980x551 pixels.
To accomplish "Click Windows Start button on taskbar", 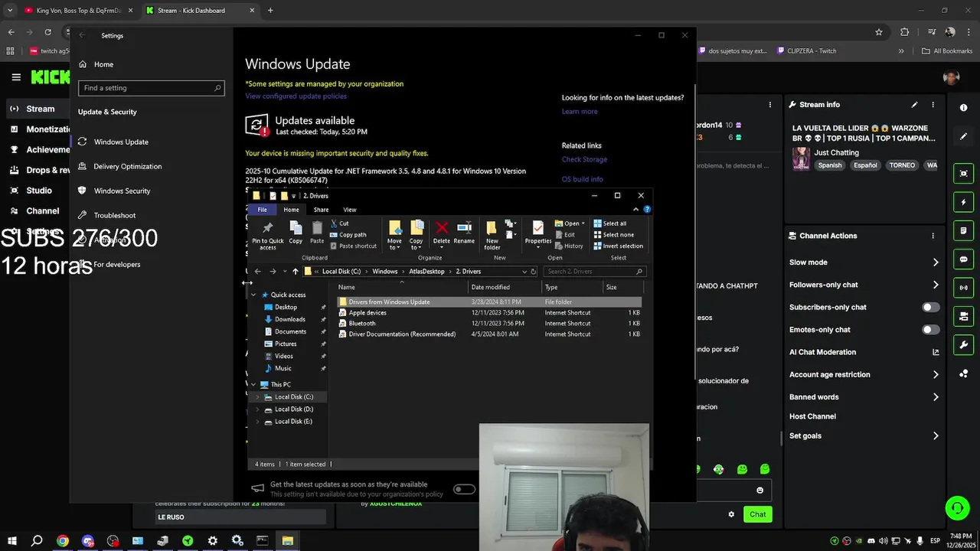I will point(13,540).
